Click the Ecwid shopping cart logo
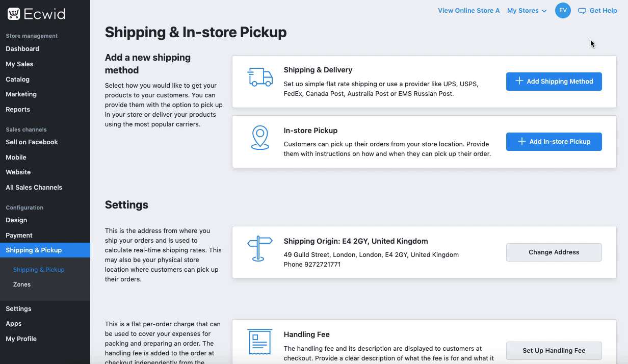This screenshot has width=628, height=364. pos(14,14)
